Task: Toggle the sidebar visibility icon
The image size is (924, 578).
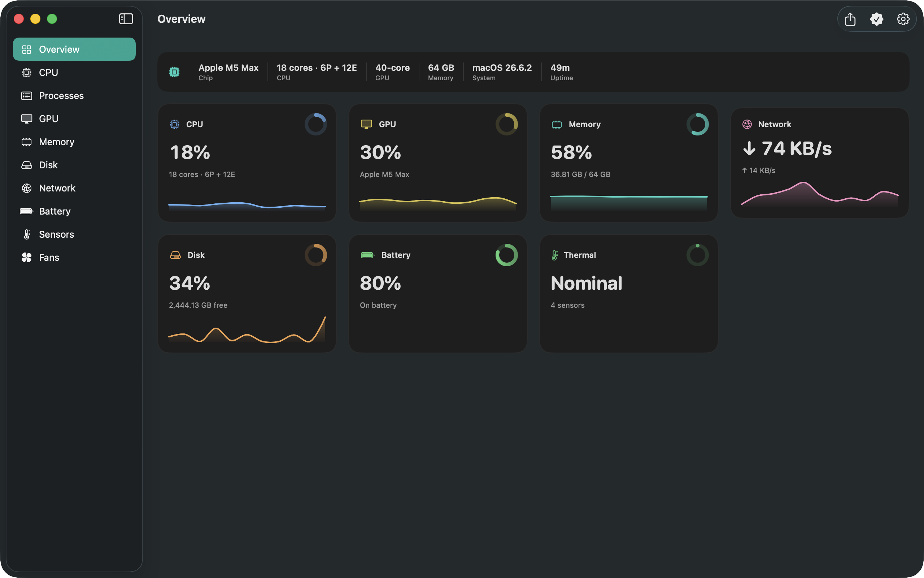Action: (x=126, y=19)
